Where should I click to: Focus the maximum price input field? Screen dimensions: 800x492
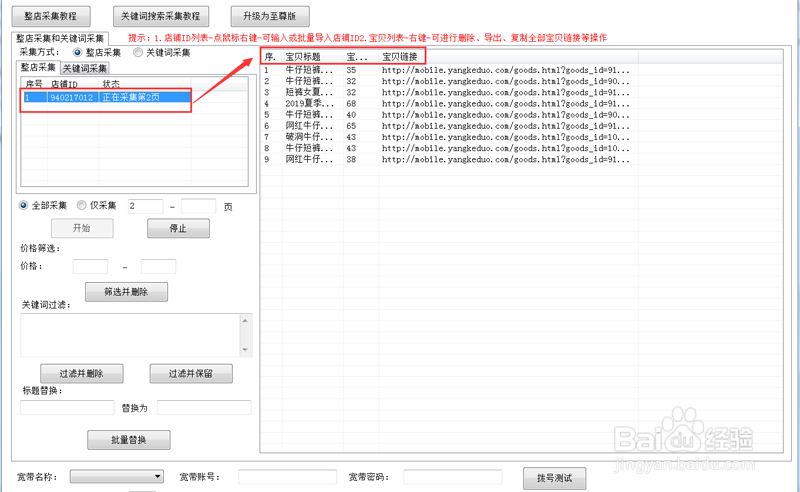159,266
